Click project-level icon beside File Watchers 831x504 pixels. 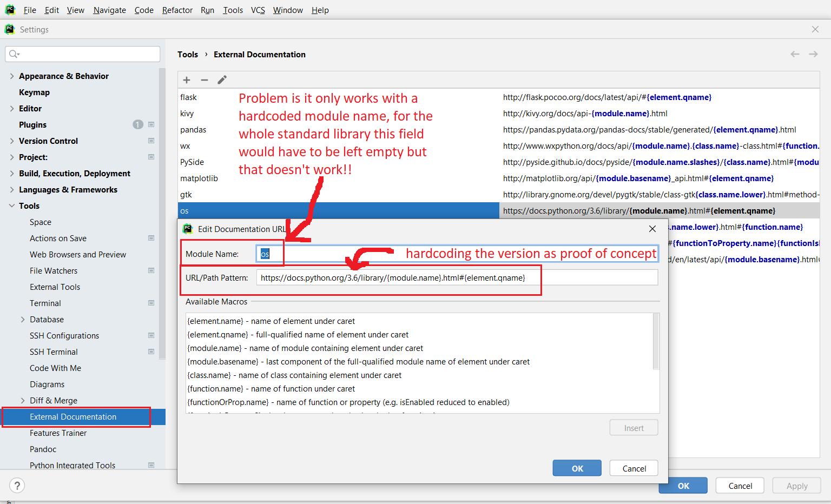coord(151,270)
